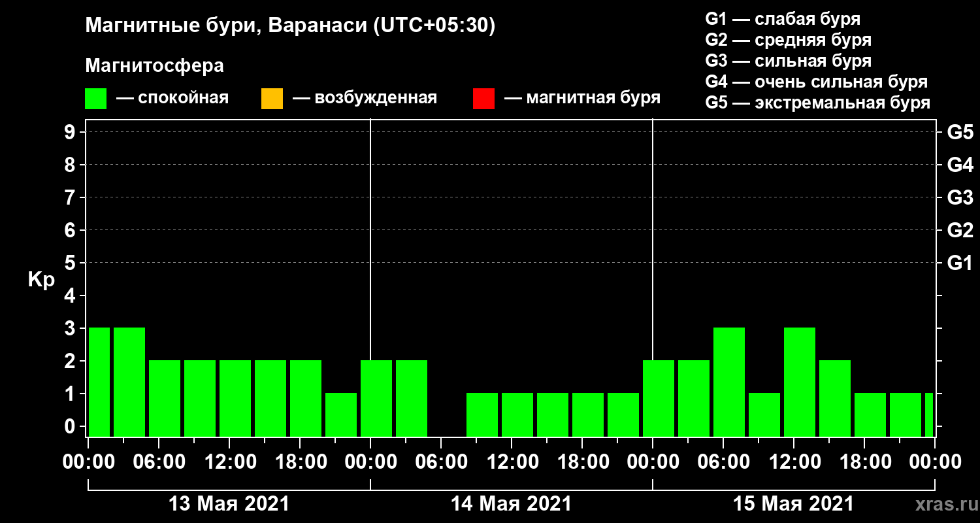
Task: Click the y-axis value 9
Action: click(71, 133)
